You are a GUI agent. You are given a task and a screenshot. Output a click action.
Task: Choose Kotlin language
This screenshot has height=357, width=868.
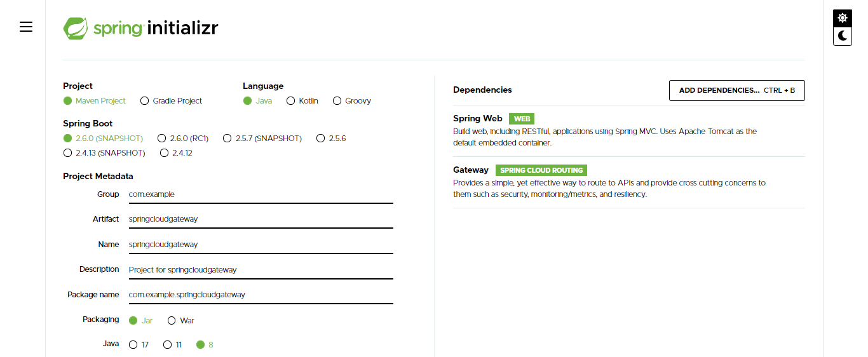point(302,101)
